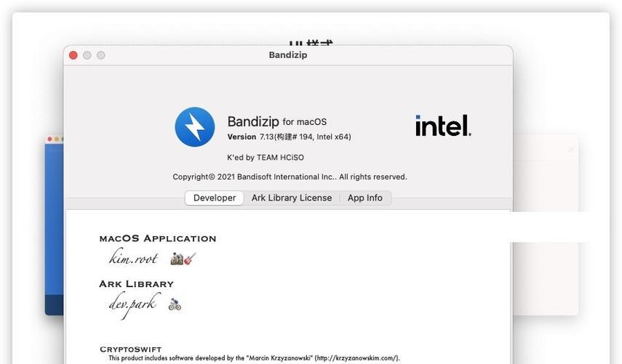Select the Developer tab
Image resolution: width=622 pixels, height=364 pixels.
click(214, 198)
